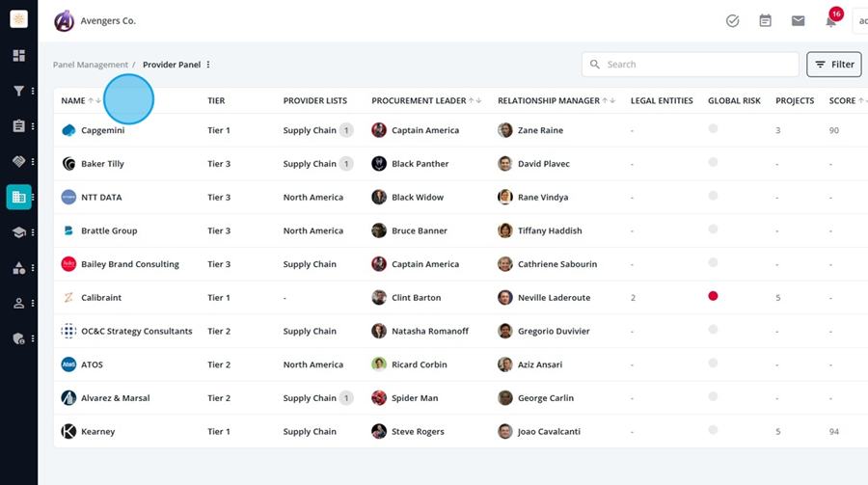Expand the funnel sidebar item's more menu
Image resolution: width=868 pixels, height=485 pixels.
click(x=33, y=91)
